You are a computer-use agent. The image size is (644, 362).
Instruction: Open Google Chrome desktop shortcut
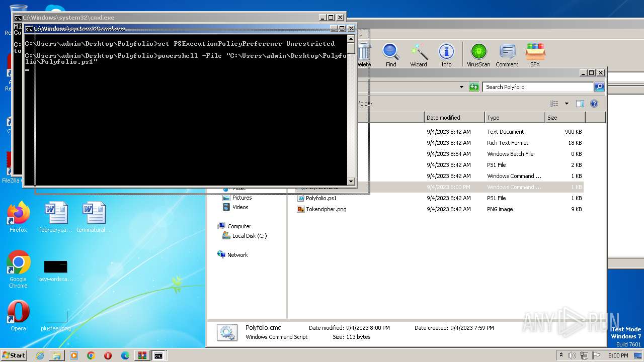18,269
